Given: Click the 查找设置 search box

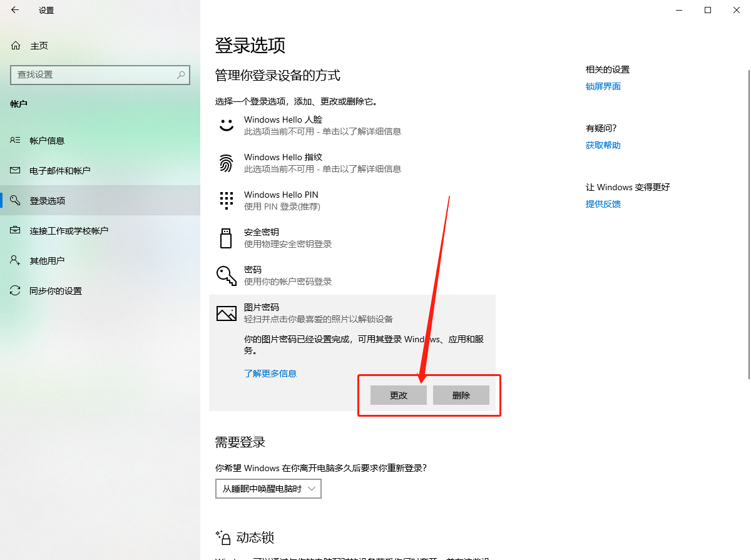Looking at the screenshot, I should point(100,74).
